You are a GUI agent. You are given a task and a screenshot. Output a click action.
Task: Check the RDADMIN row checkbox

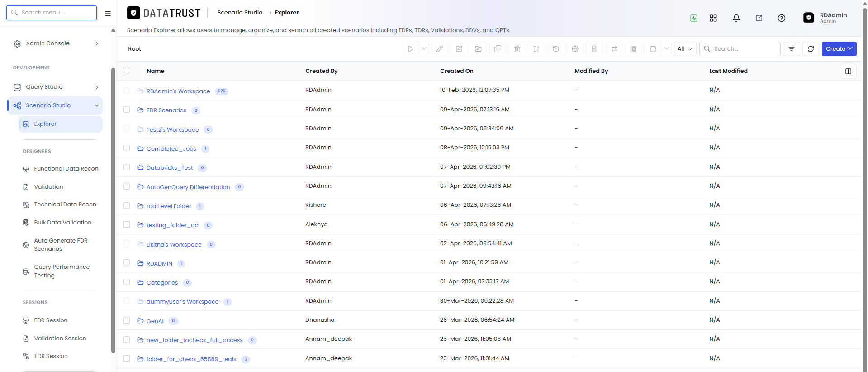(x=127, y=263)
